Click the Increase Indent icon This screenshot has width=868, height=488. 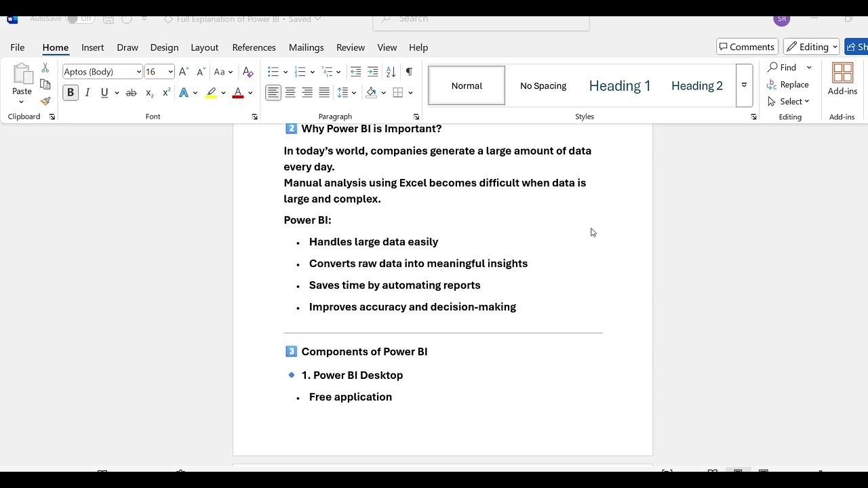(372, 72)
